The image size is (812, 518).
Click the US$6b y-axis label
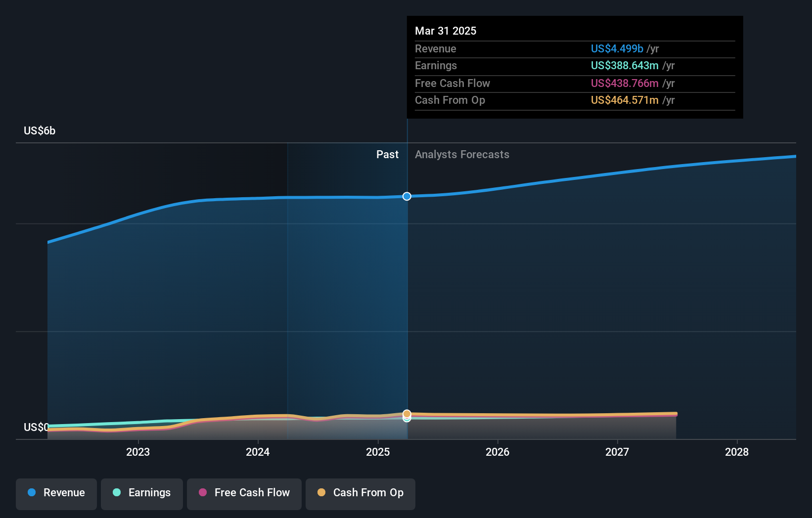pos(40,130)
